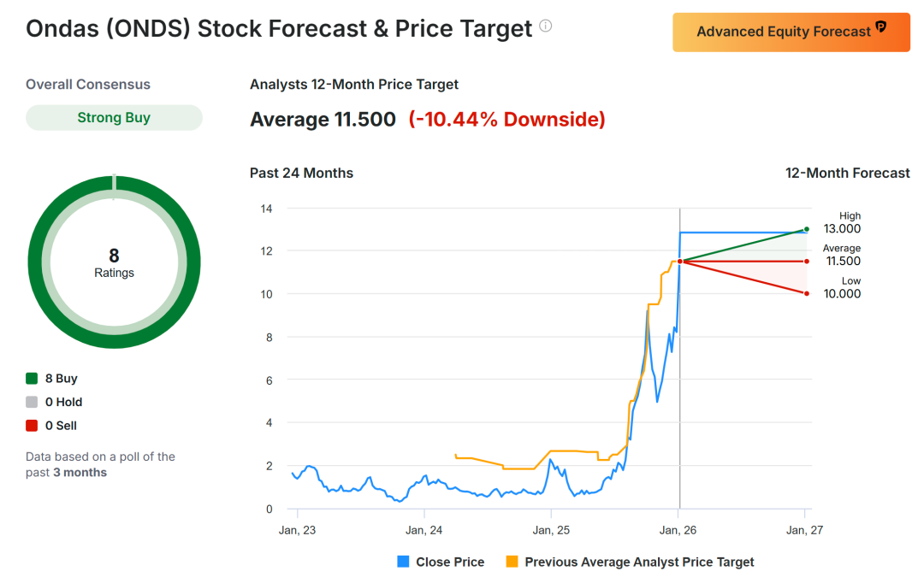Image resolution: width=924 pixels, height=583 pixels.
Task: Select the gray Hold legend square
Action: pyautogui.click(x=32, y=402)
